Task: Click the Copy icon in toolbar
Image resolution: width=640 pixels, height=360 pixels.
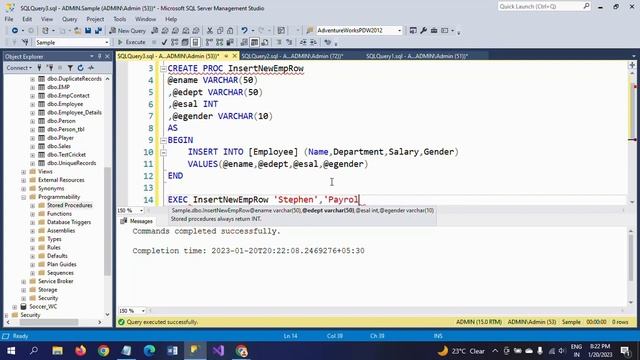Action: point(220,31)
